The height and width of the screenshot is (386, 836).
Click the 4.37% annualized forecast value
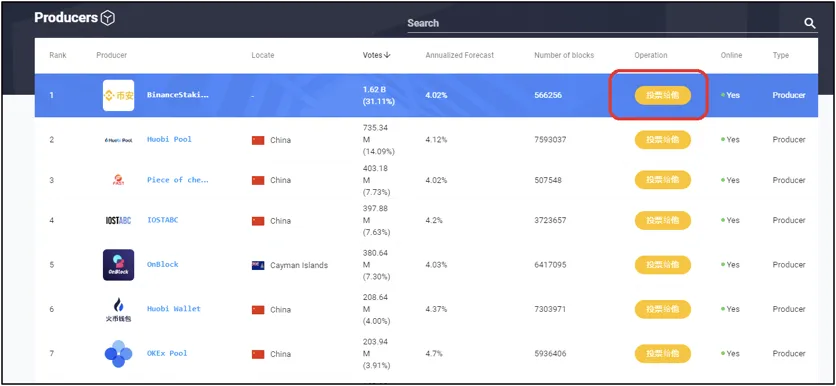tap(436, 309)
